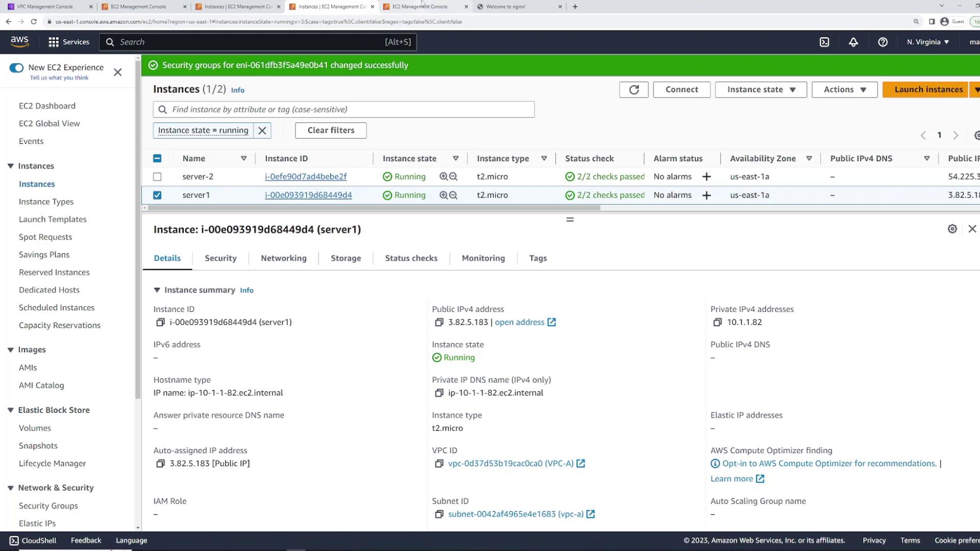
Task: Switch to the Networking tab
Action: click(283, 258)
